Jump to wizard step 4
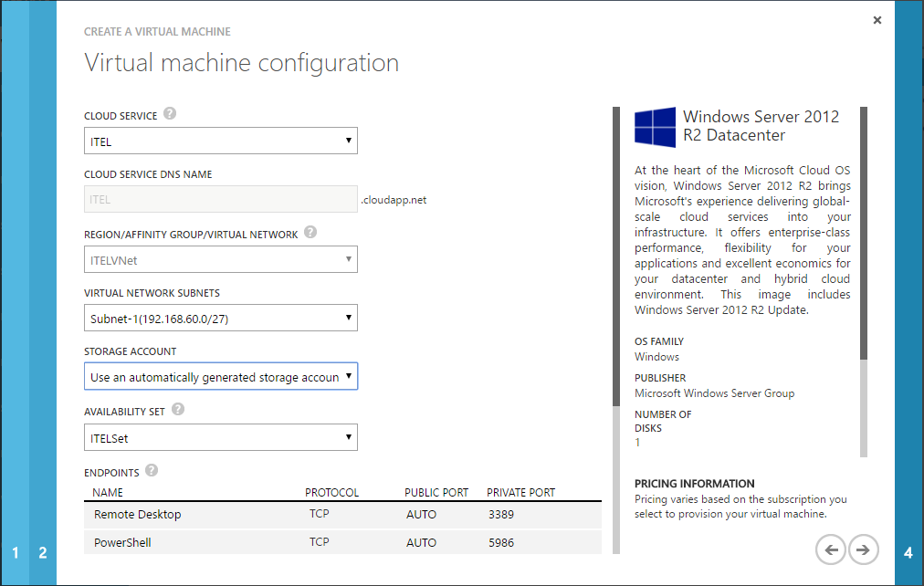Screen dimensions: 924x586 [x=908, y=552]
